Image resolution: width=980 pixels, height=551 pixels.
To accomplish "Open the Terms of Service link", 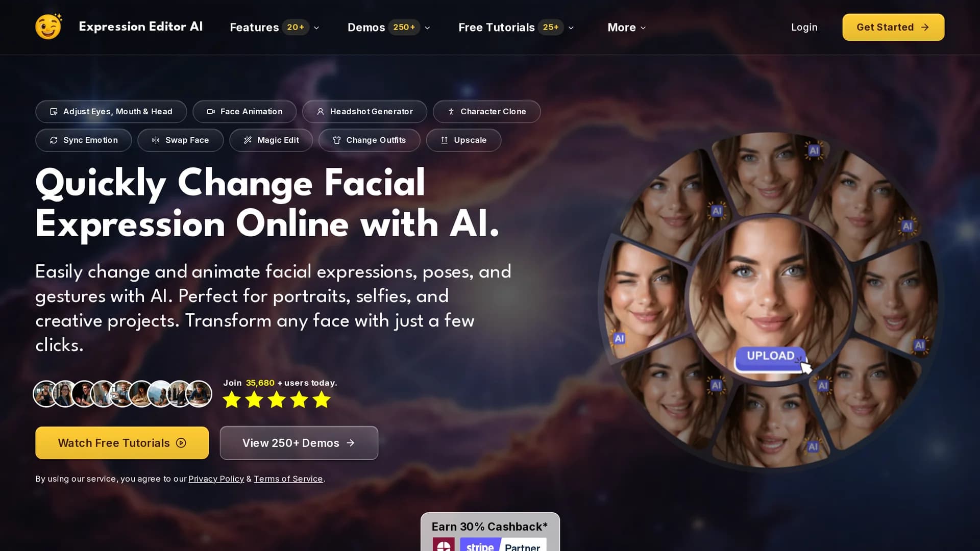I will [x=288, y=479].
